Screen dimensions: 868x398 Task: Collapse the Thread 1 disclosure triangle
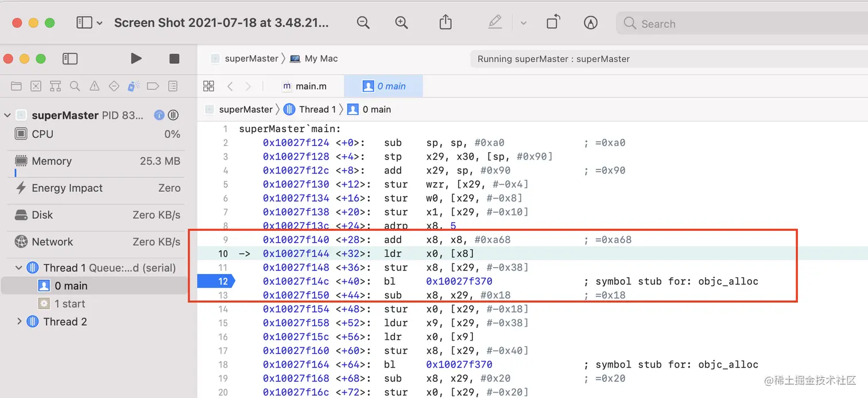point(19,267)
